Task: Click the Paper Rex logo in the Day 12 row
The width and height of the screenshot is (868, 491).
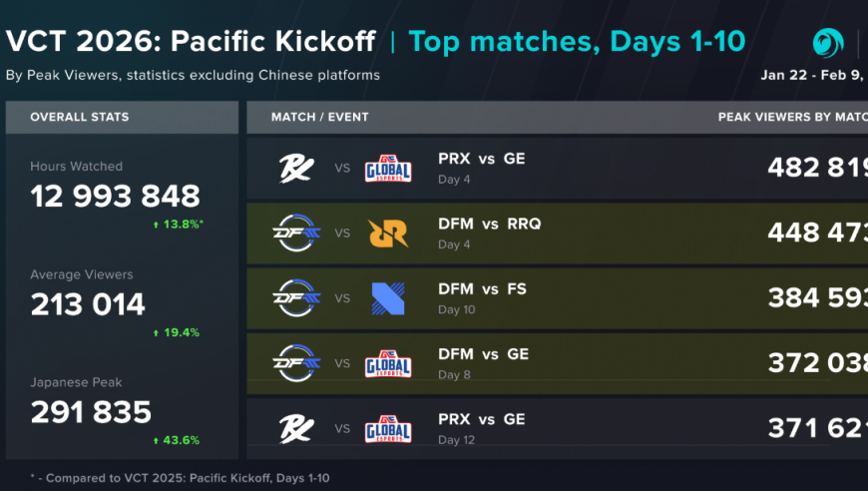Action: (x=296, y=428)
